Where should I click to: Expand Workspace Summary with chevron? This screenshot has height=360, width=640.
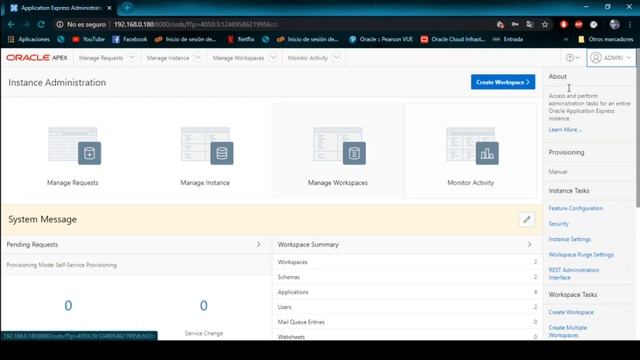[x=529, y=244]
